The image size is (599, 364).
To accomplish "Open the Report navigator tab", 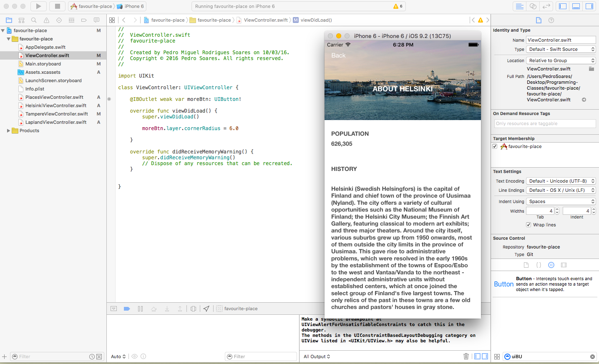I will tap(96, 20).
